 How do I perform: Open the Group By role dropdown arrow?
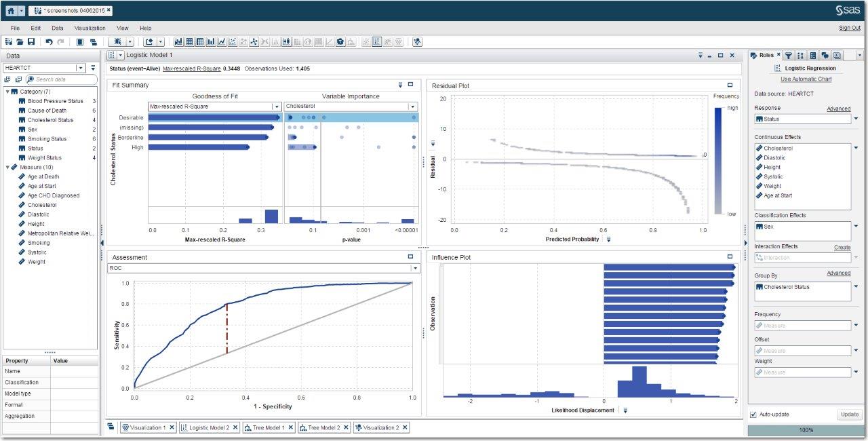pyautogui.click(x=856, y=287)
